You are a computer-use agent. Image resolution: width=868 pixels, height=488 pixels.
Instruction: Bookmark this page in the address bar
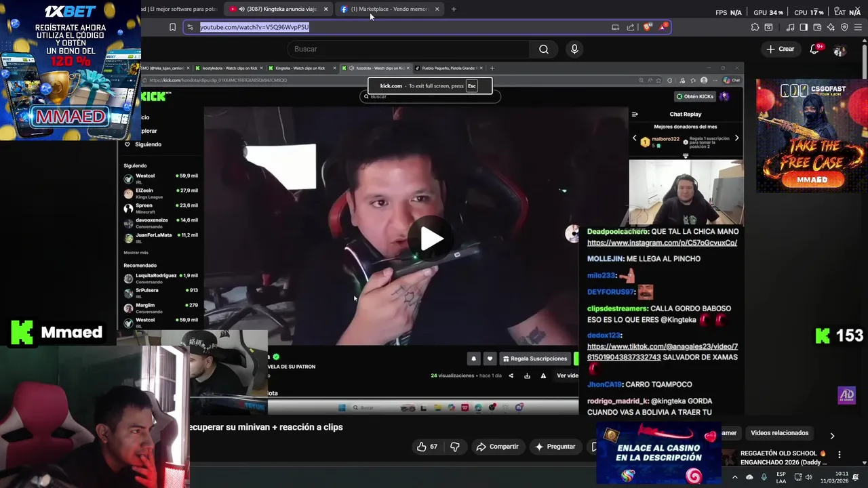172,27
